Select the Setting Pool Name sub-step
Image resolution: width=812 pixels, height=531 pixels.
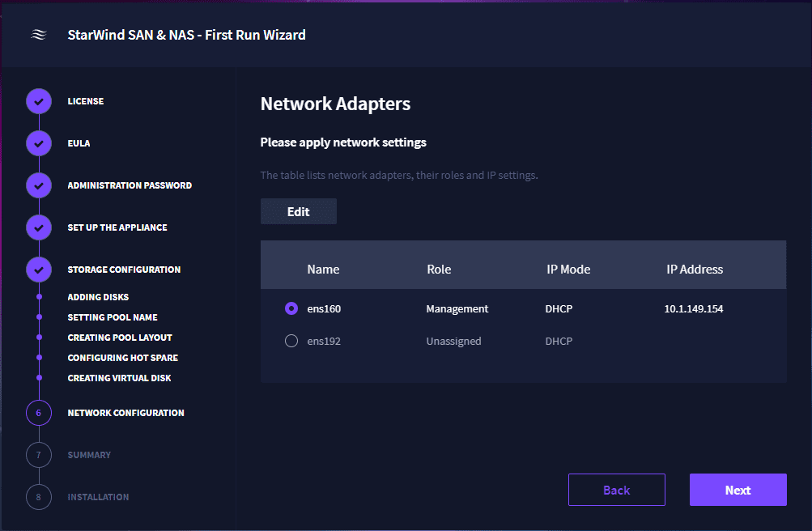coord(113,317)
